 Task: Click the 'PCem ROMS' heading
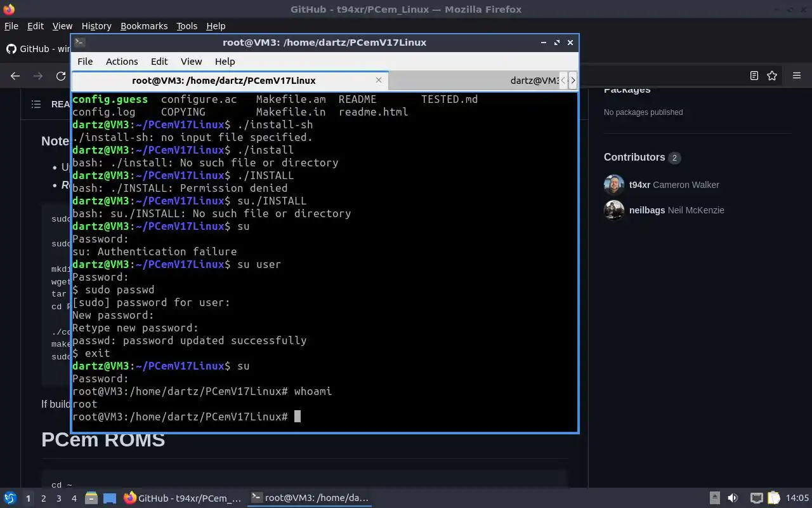tap(103, 439)
